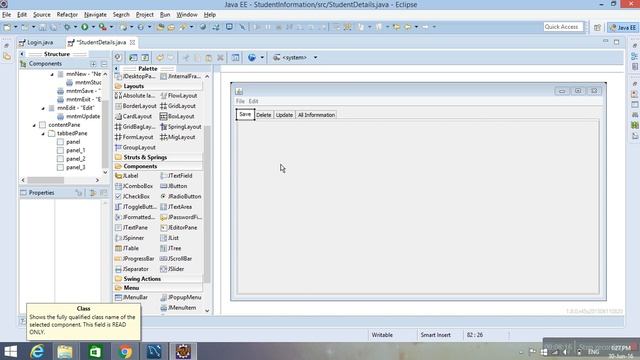Viewport: 640px width, 360px height.
Task: Open the Refactor menu
Action: coord(67,15)
